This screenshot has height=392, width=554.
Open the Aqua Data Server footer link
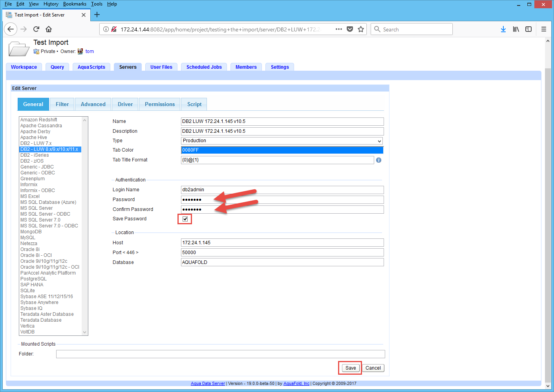click(208, 384)
